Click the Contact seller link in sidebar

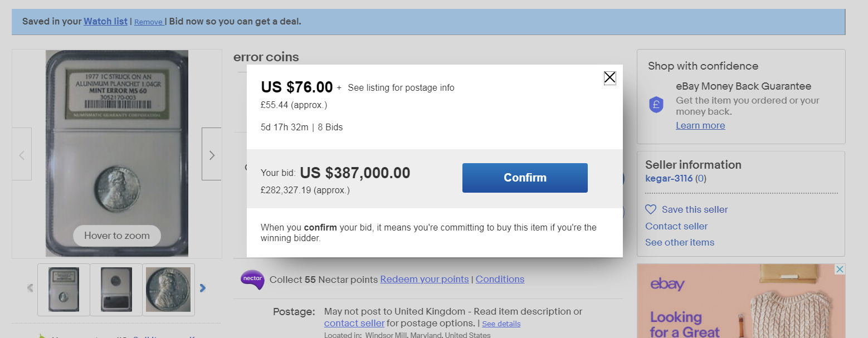[676, 227]
